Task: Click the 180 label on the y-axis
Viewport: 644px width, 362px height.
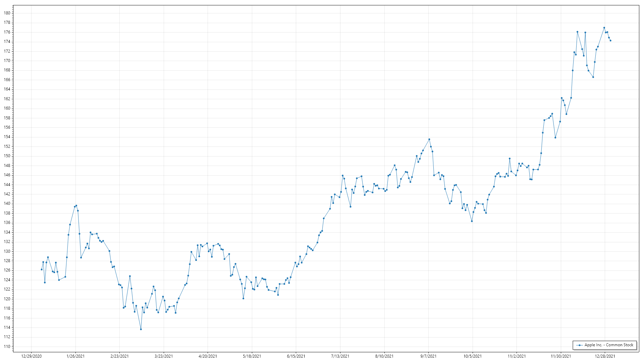Action: pos(7,13)
